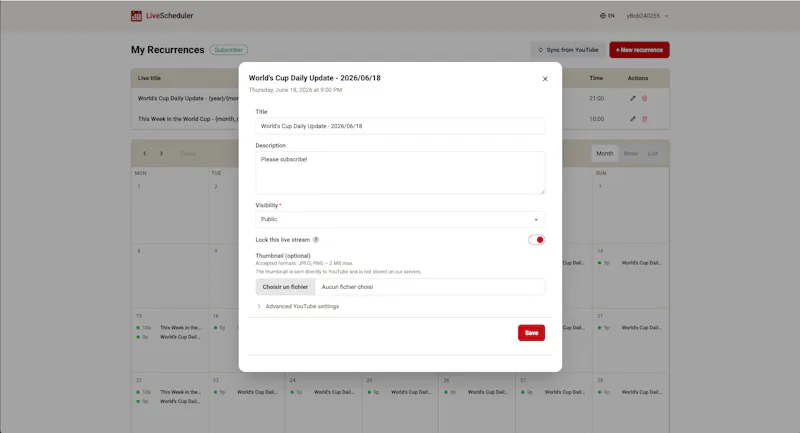Click Choisir un fichier to pick a thumbnail

point(285,287)
